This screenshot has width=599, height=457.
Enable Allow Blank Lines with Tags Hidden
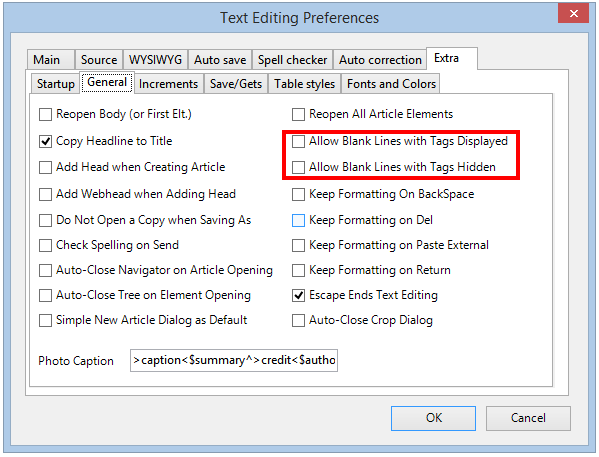pos(298,167)
